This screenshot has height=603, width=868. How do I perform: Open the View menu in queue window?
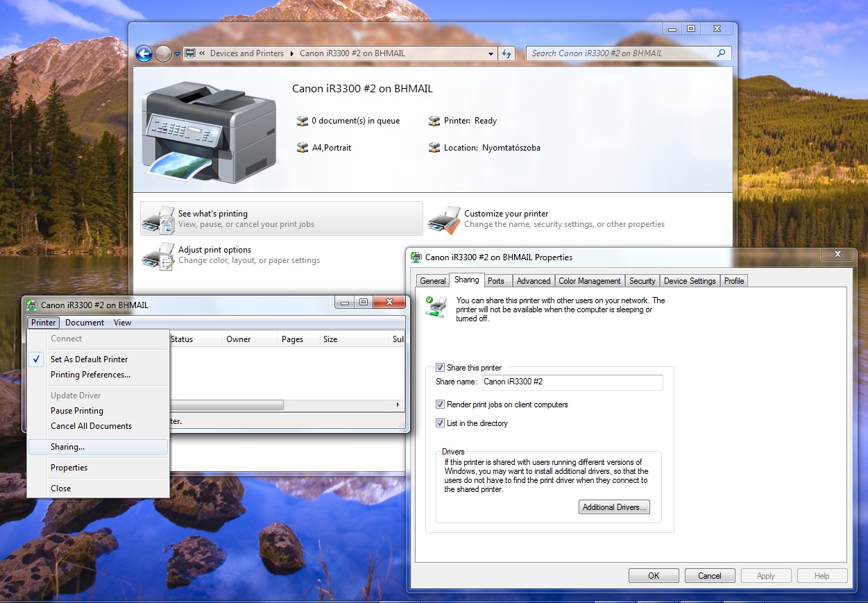(122, 323)
